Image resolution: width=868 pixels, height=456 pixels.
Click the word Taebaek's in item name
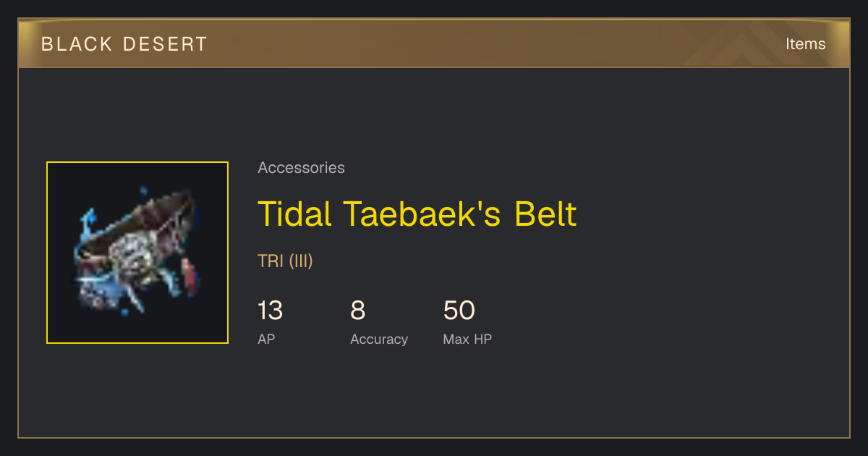coord(423,214)
